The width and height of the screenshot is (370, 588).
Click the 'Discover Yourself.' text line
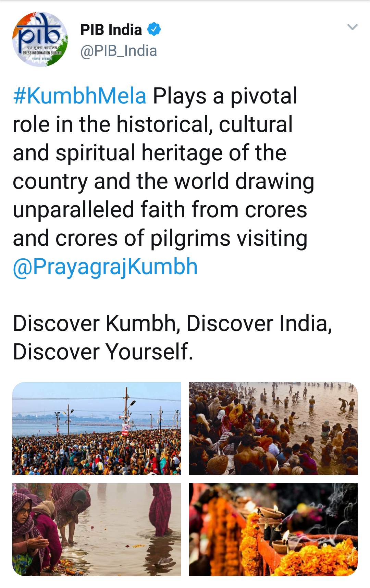(103, 352)
